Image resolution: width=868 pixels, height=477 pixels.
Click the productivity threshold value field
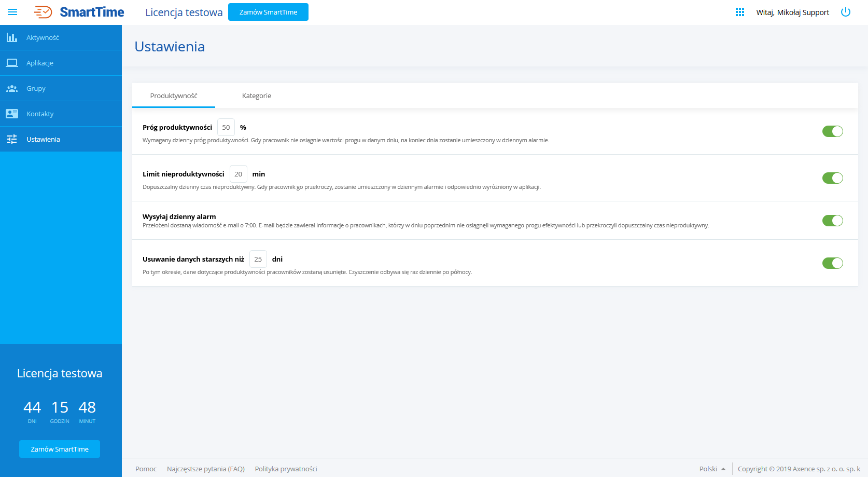[x=226, y=127]
